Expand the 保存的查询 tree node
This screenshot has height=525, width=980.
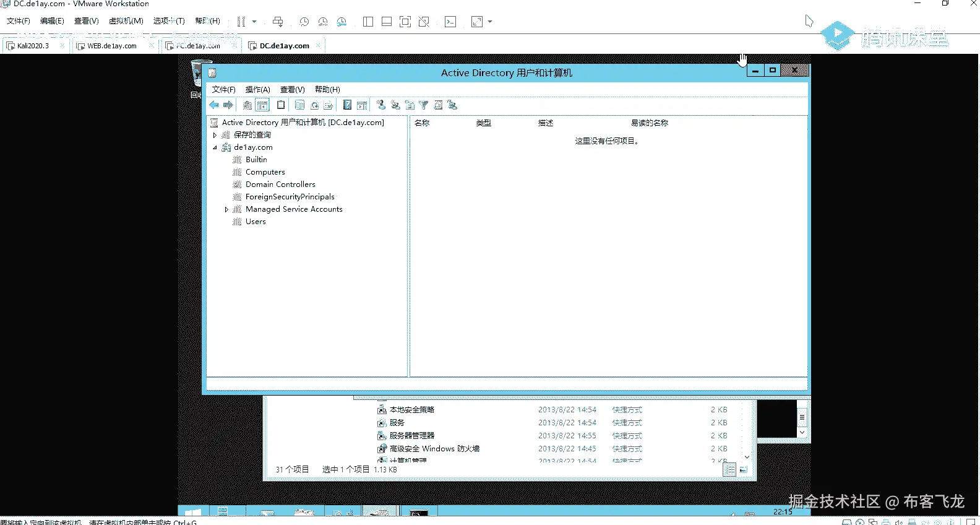click(x=215, y=135)
